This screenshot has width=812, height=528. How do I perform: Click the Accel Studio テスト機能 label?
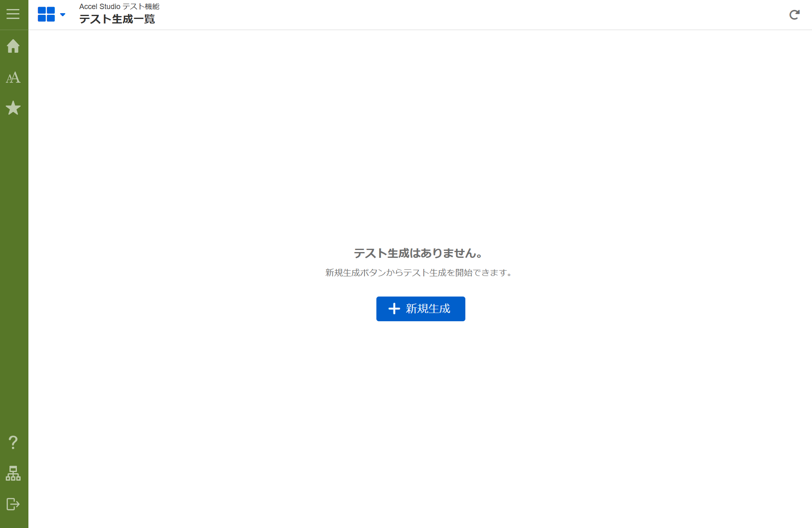pyautogui.click(x=119, y=7)
